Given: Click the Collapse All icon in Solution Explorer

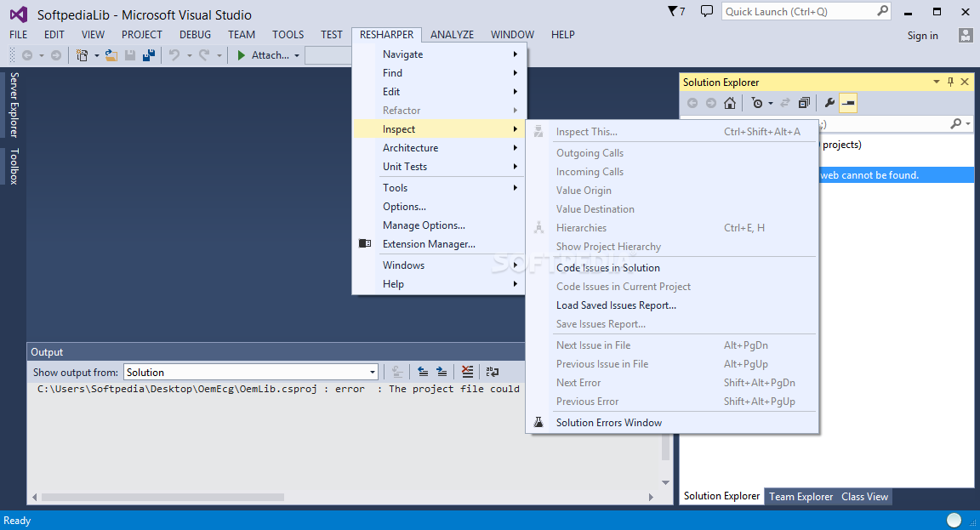Looking at the screenshot, I should tap(805, 103).
